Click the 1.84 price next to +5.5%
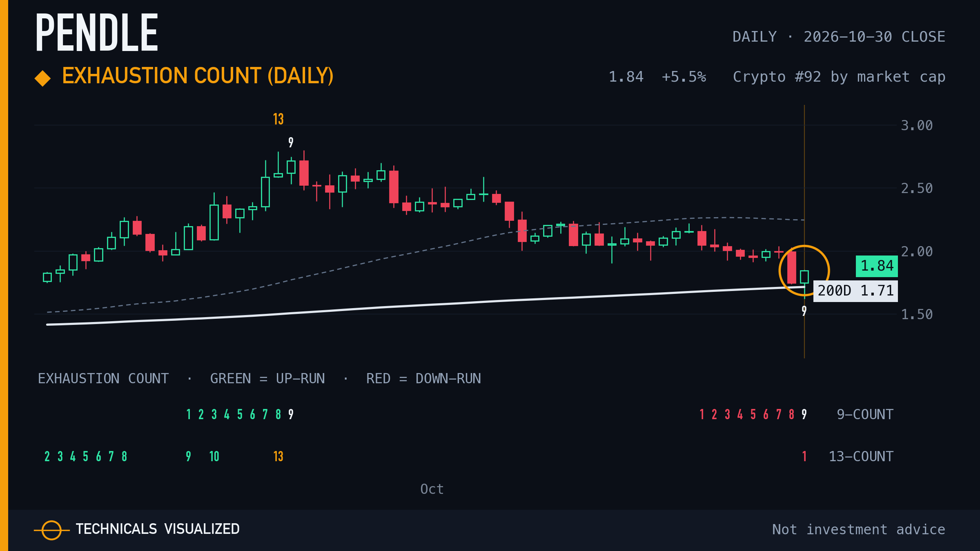980x551 pixels. [x=626, y=77]
